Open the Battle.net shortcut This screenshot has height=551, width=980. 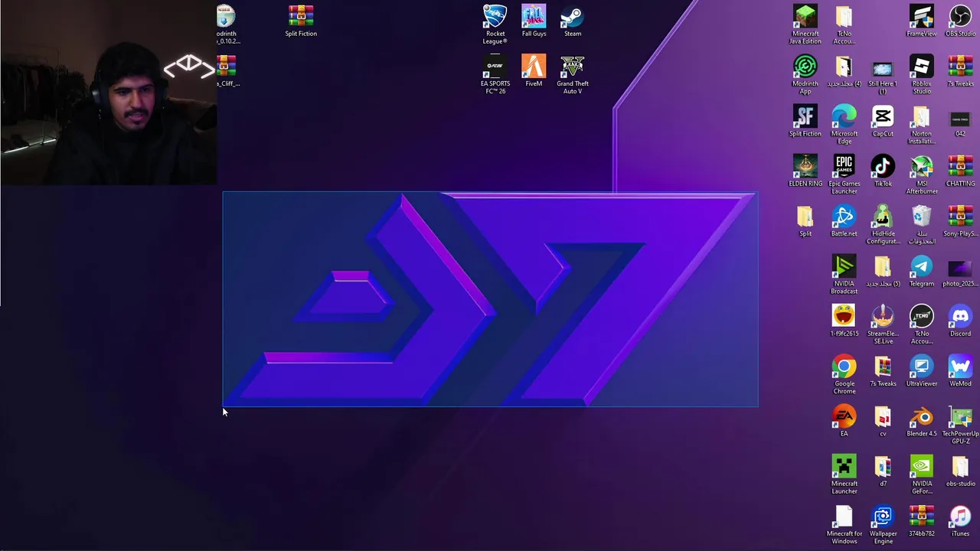point(844,220)
